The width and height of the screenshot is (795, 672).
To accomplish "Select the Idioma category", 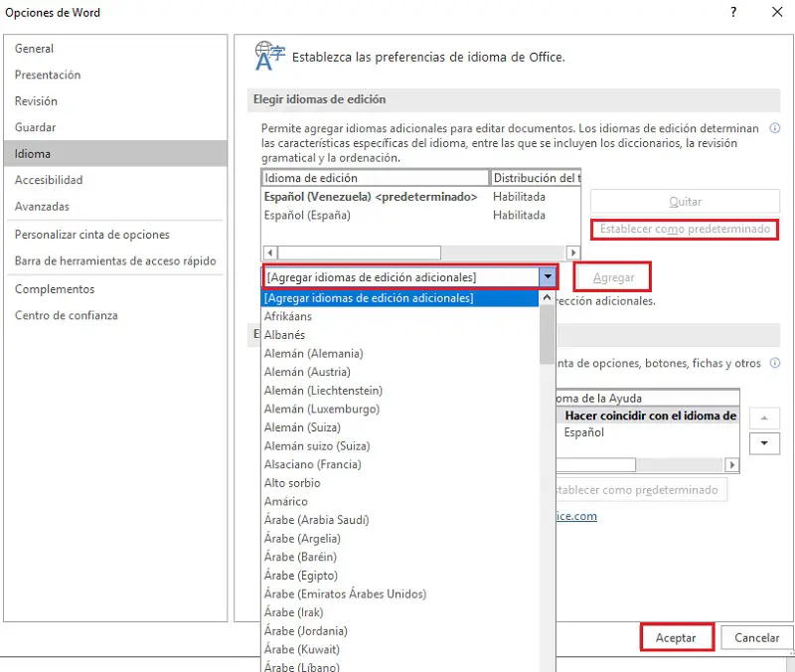I will (115, 154).
